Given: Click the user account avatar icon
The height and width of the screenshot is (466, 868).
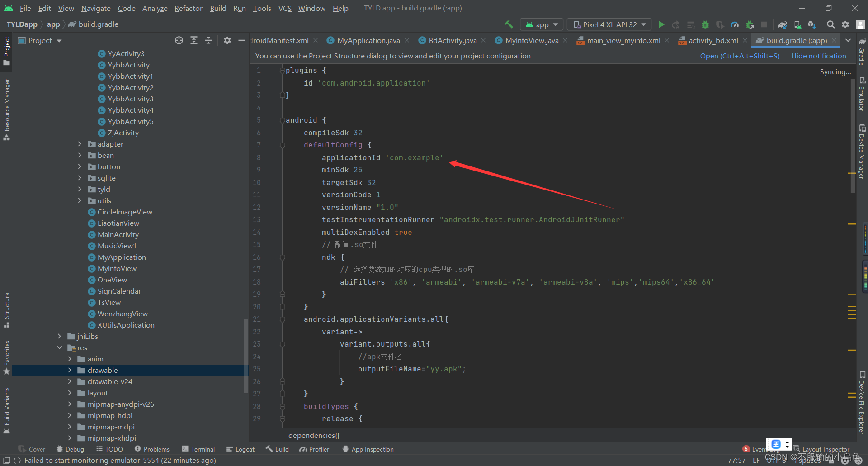Looking at the screenshot, I should point(860,24).
